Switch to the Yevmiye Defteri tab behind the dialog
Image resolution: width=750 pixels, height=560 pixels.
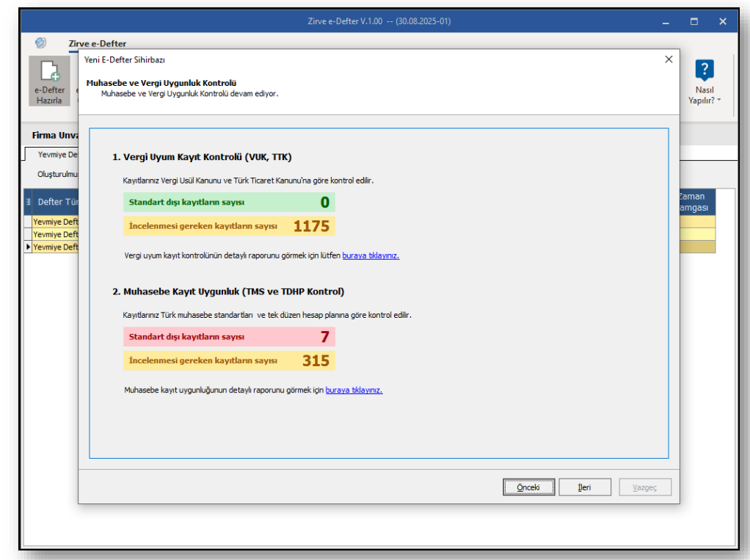(x=57, y=154)
